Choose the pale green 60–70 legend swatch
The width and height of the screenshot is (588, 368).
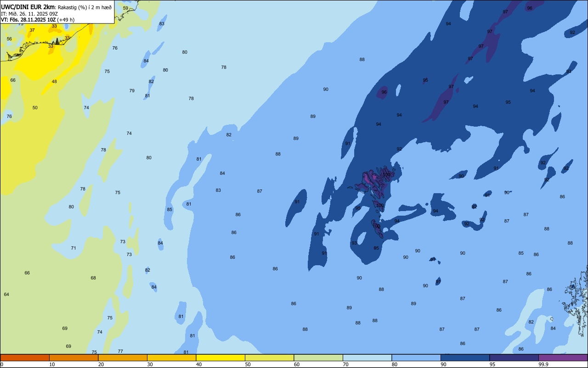[318, 357]
